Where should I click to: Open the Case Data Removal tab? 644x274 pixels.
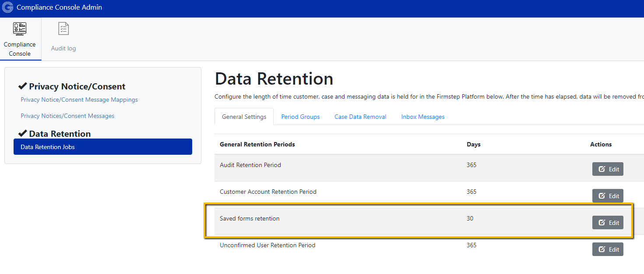[x=360, y=117]
